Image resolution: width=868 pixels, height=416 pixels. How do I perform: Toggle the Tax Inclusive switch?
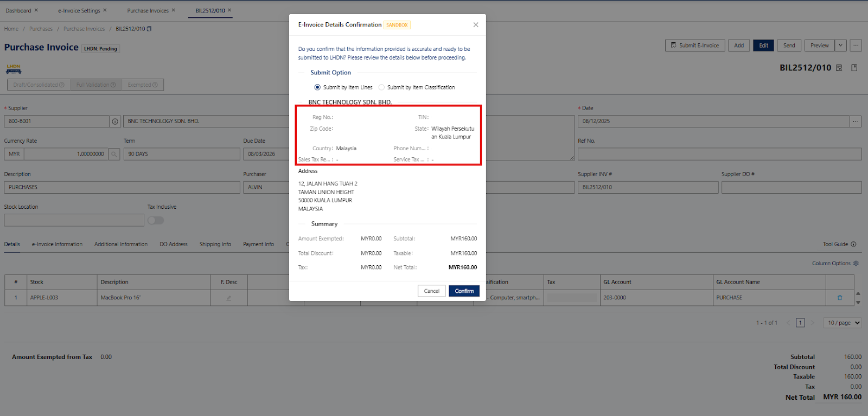click(x=156, y=220)
